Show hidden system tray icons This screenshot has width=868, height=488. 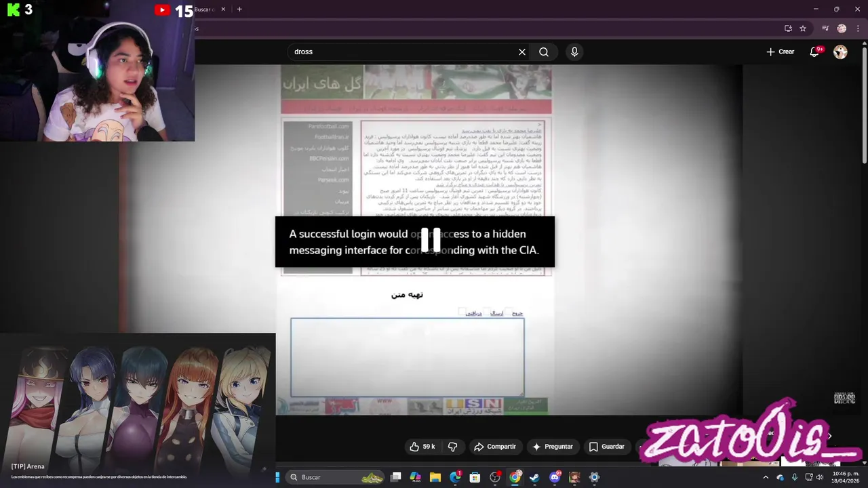point(766,477)
